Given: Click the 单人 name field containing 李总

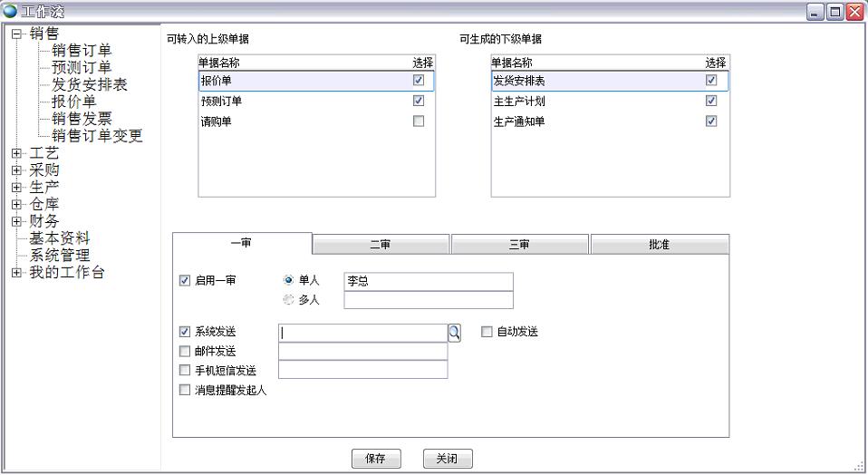Looking at the screenshot, I should click(428, 281).
